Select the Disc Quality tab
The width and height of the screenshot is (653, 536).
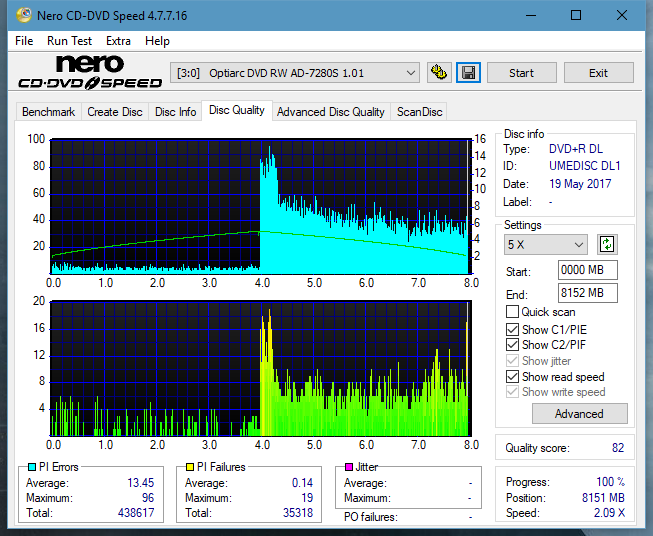click(x=237, y=110)
